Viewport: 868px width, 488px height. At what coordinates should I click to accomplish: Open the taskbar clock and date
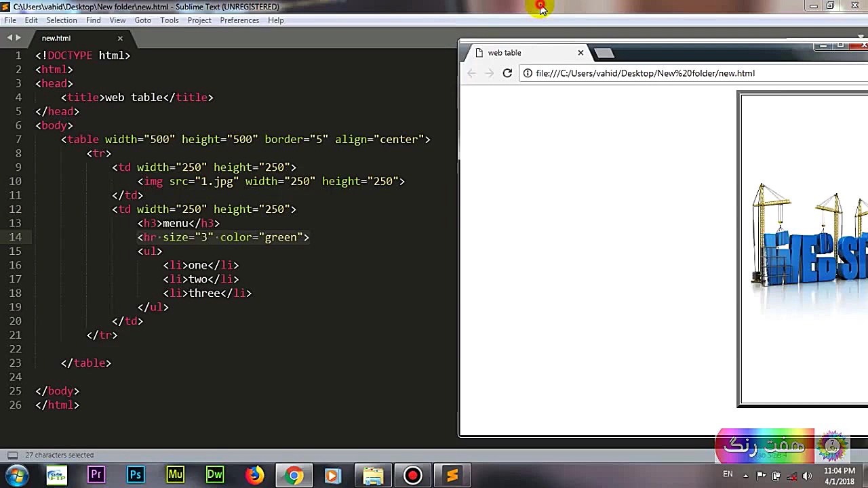[x=840, y=476]
